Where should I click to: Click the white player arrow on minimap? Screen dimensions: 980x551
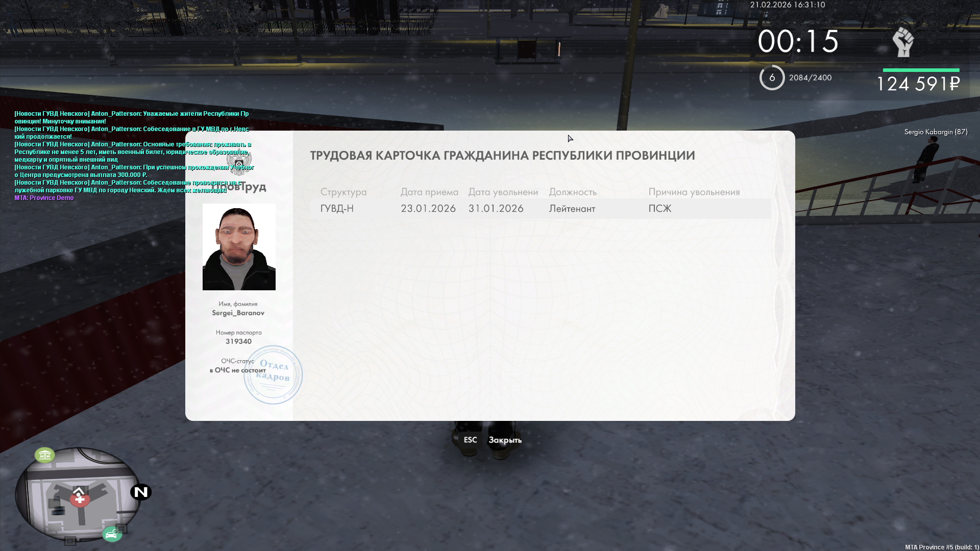click(x=79, y=491)
